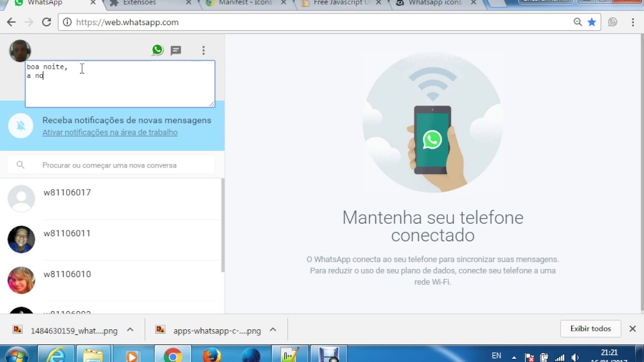Close the Extensões tab
This screenshot has width=644, height=362.
point(189,3)
